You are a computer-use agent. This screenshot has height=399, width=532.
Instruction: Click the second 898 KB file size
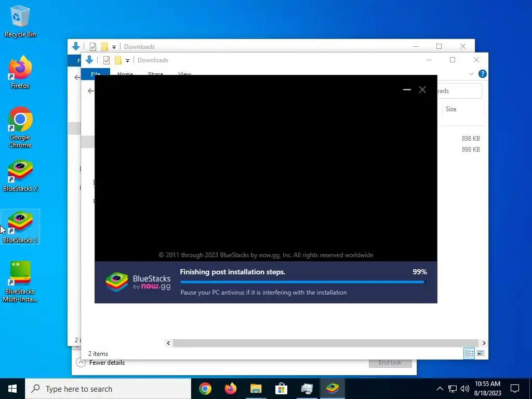471,149
